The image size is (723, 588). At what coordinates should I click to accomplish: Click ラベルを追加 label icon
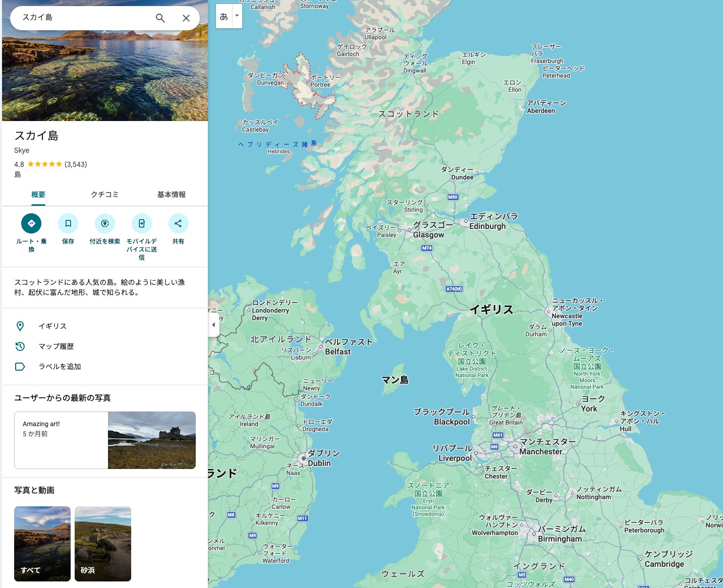20,367
